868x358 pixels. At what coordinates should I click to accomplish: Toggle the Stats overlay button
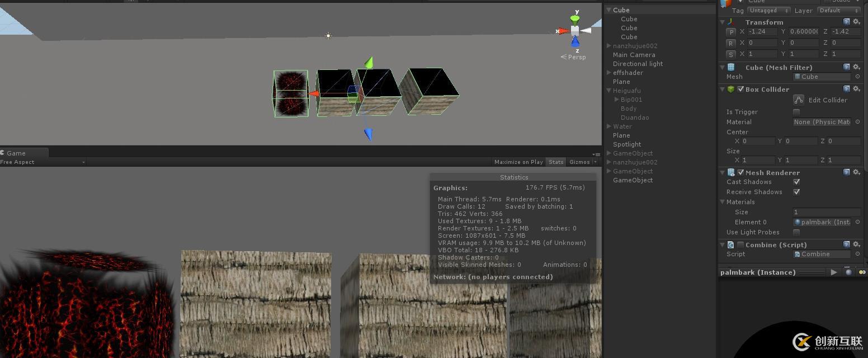coord(555,162)
